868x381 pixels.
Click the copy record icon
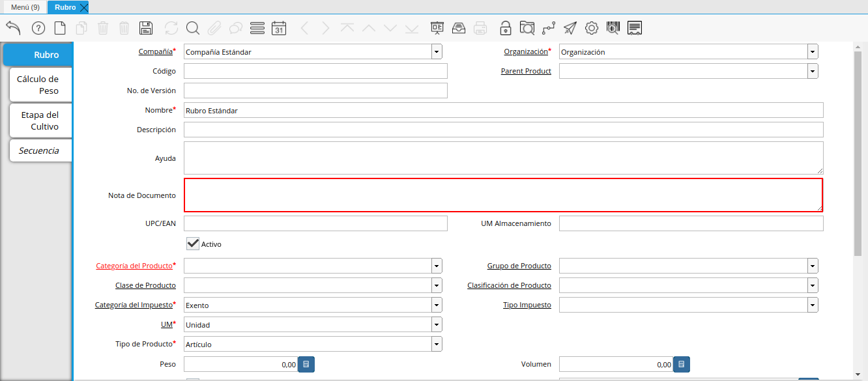pyautogui.click(x=81, y=28)
